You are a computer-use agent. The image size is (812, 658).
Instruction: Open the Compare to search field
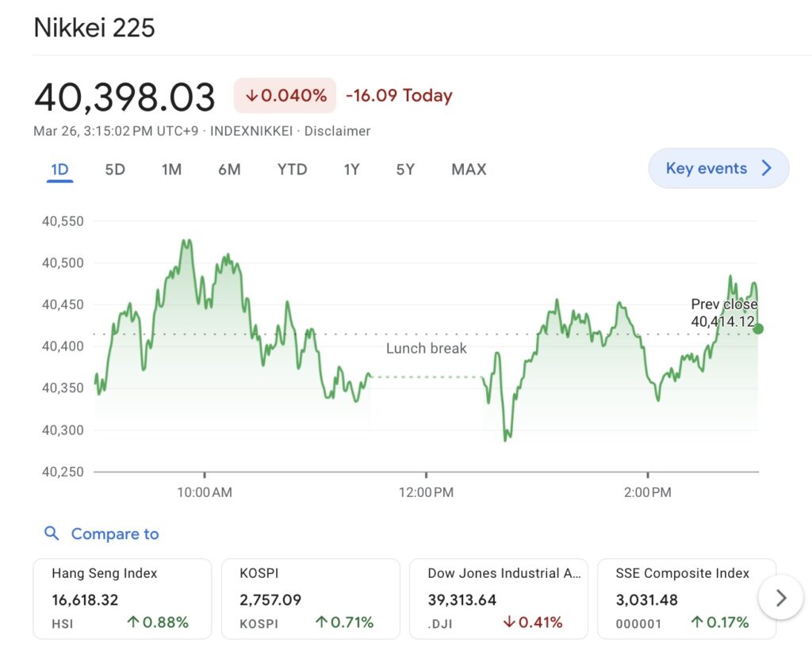click(101, 534)
